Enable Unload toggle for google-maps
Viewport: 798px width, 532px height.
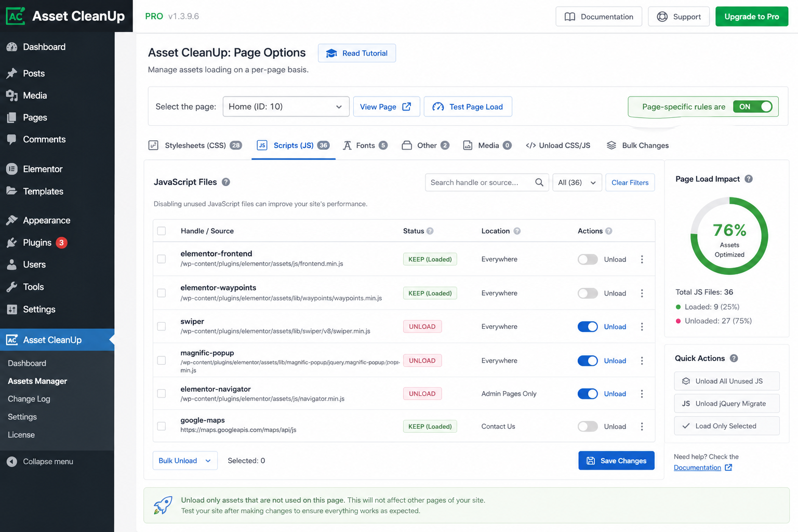(x=588, y=427)
